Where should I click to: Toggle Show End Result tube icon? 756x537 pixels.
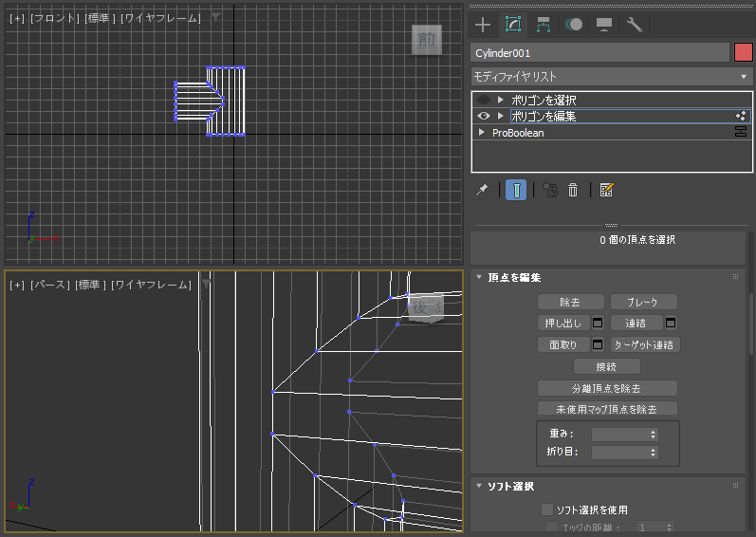point(516,190)
